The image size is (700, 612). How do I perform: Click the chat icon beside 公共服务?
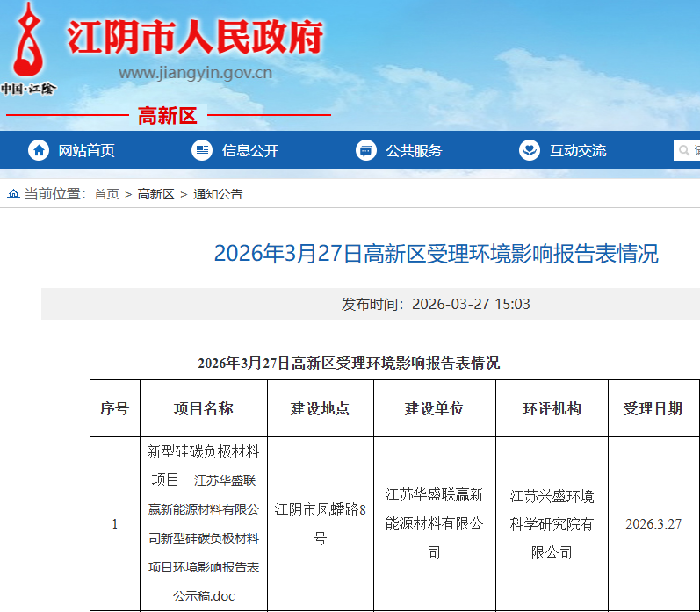pos(366,150)
